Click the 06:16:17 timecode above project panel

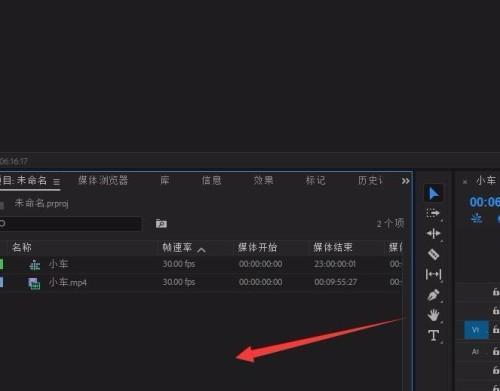[14, 162]
